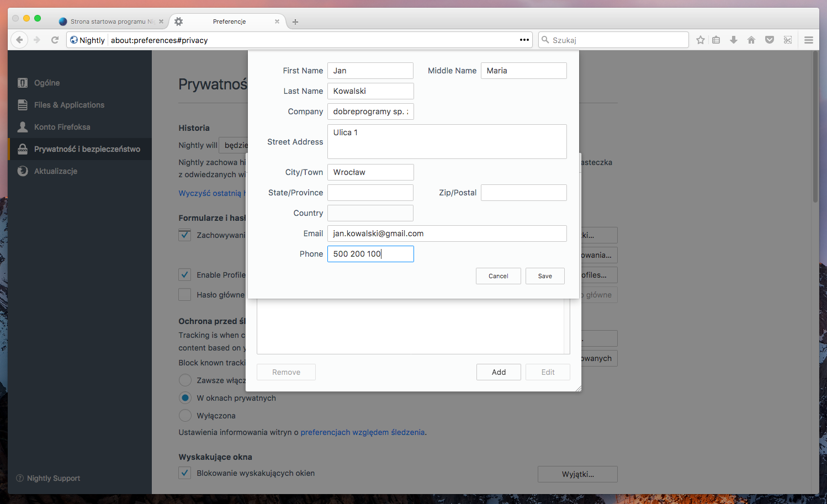Open the hamburger application menu

809,40
